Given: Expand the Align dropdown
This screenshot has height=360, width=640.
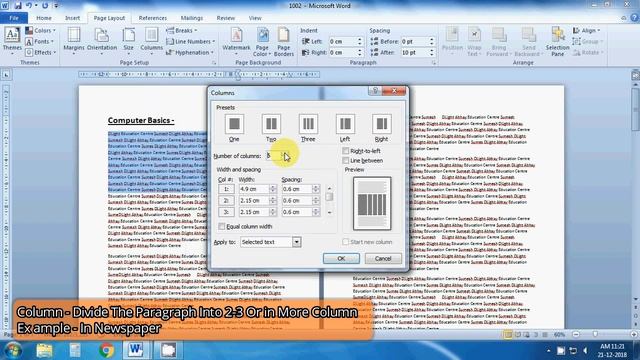Looking at the screenshot, I should [x=587, y=31].
